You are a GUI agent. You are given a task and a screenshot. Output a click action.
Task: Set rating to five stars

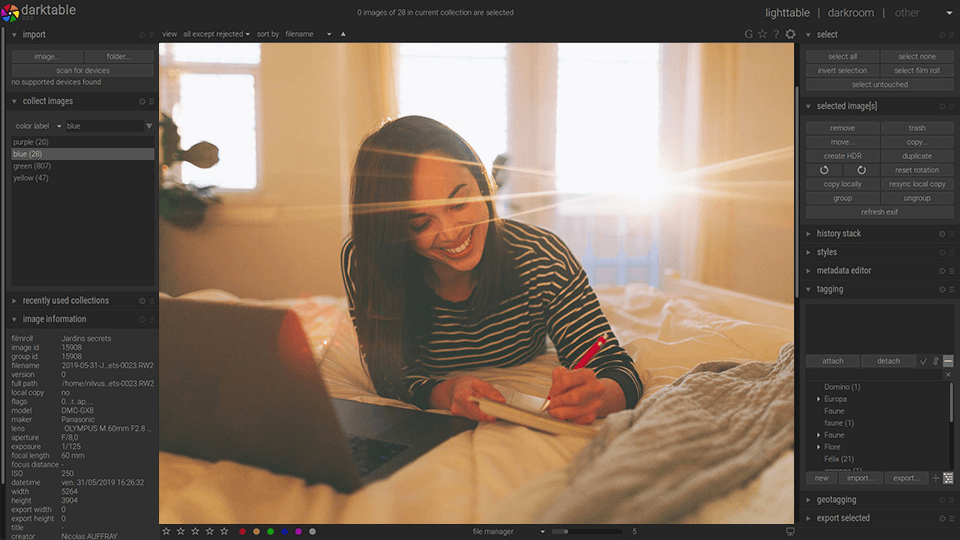[224, 531]
